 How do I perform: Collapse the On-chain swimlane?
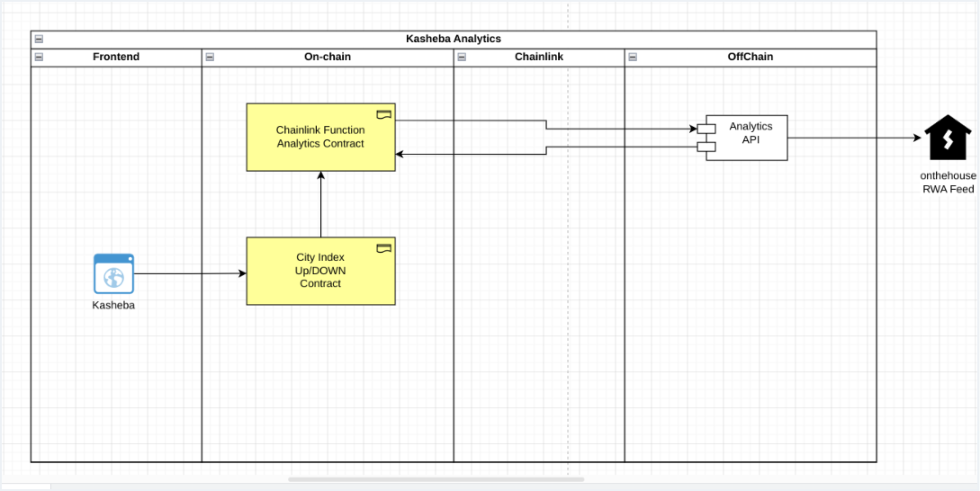tap(210, 58)
